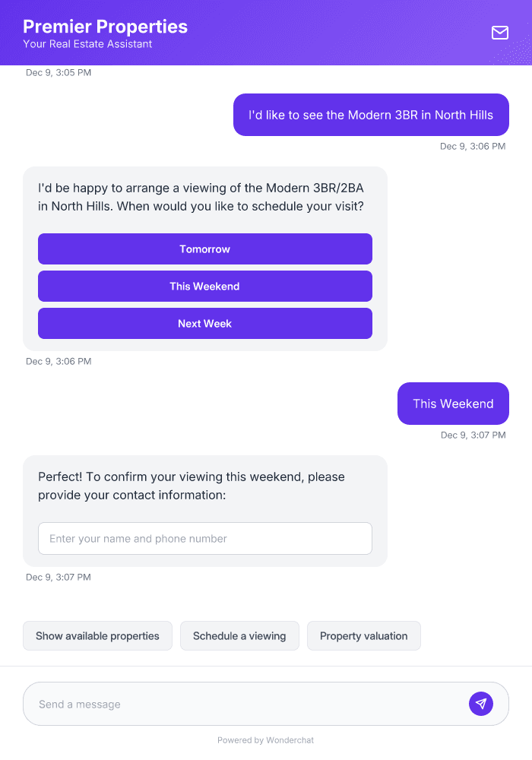Select the Tomorrow scheduling option
This screenshot has width=532, height=760.
pos(205,249)
